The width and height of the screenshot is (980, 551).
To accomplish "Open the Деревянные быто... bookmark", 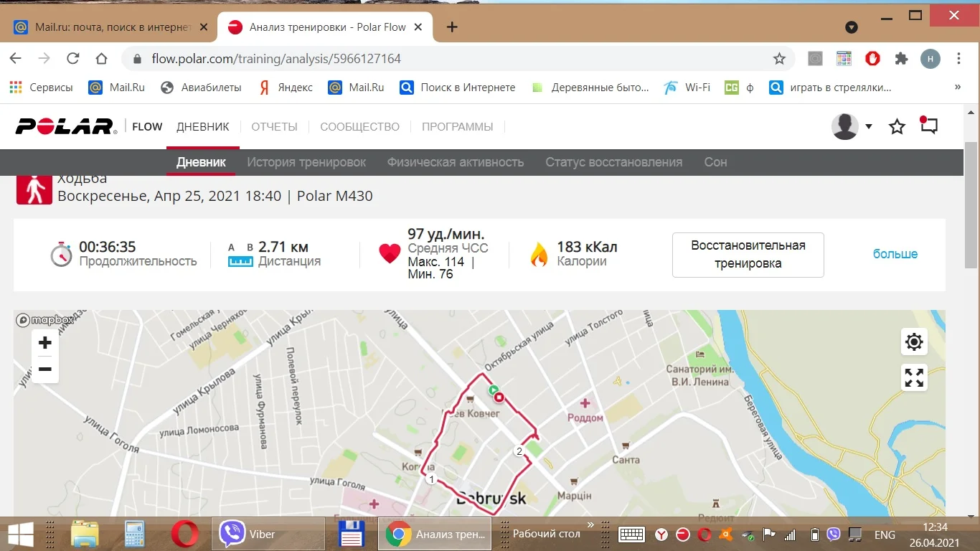I will point(590,88).
